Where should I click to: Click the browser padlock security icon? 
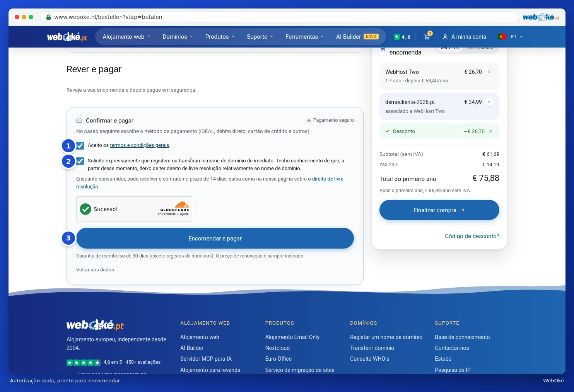pos(48,17)
